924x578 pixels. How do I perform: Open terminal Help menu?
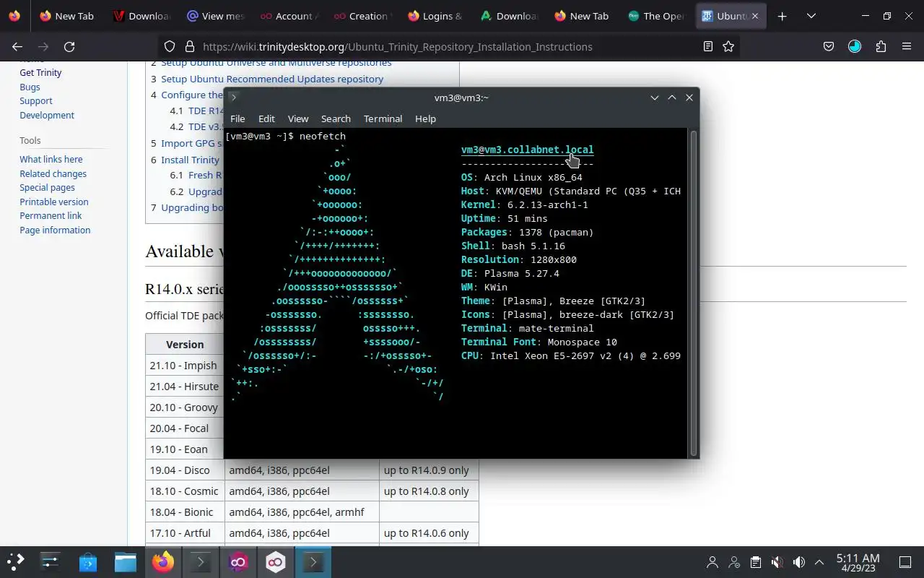425,118
